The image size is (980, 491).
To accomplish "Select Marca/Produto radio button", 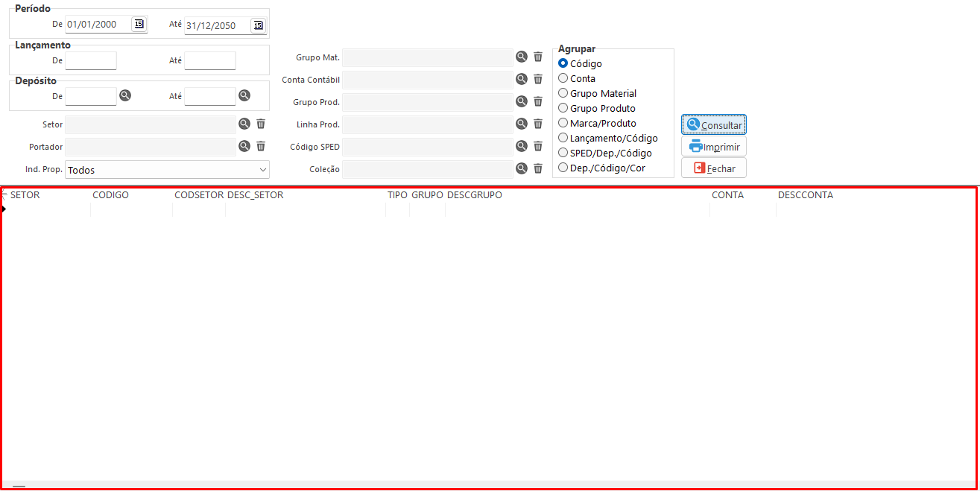I will (x=563, y=123).
